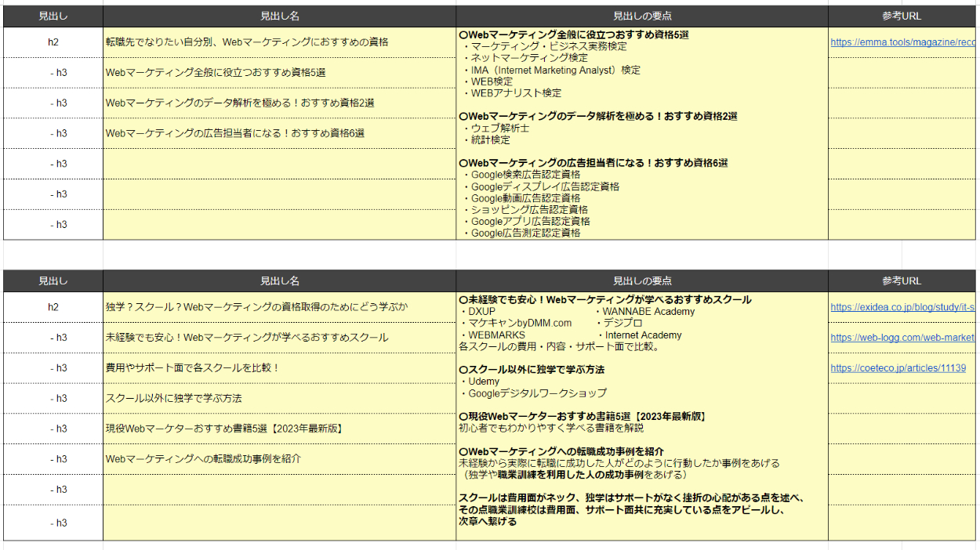Click the cell '費用やサポート面で各スクールを比較！'

click(x=278, y=368)
